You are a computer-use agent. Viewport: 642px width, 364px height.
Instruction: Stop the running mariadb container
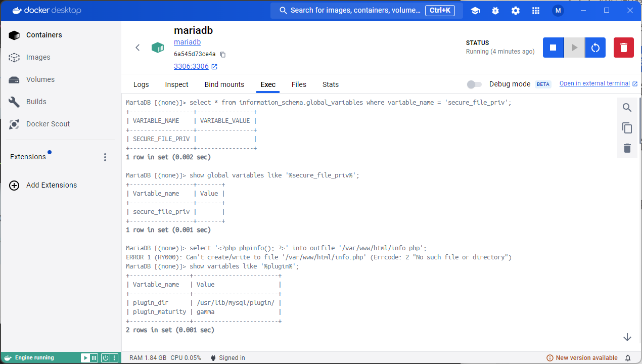553,48
